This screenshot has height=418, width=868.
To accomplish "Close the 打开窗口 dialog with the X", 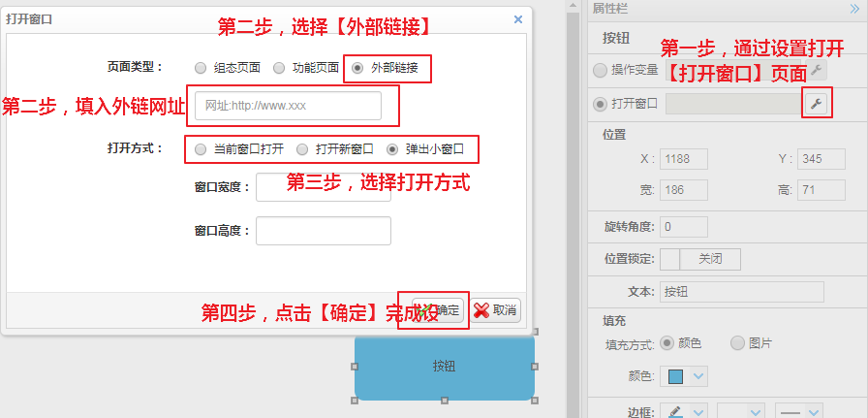I will 518,19.
